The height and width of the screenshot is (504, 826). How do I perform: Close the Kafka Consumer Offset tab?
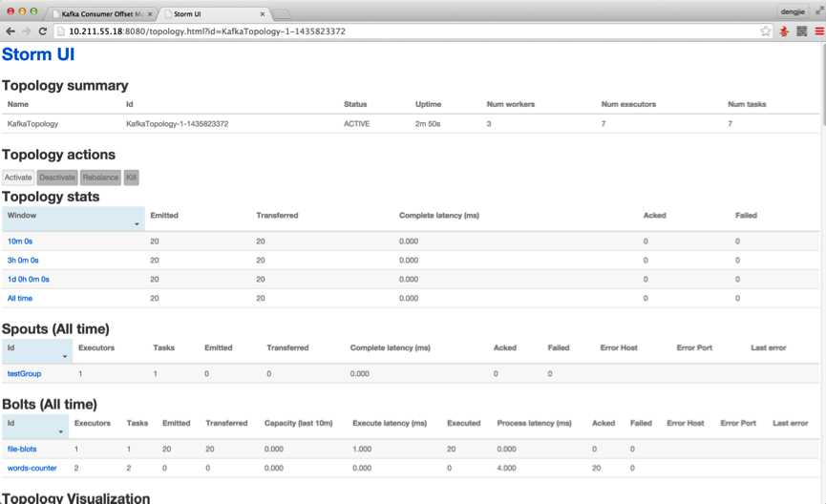pos(150,14)
